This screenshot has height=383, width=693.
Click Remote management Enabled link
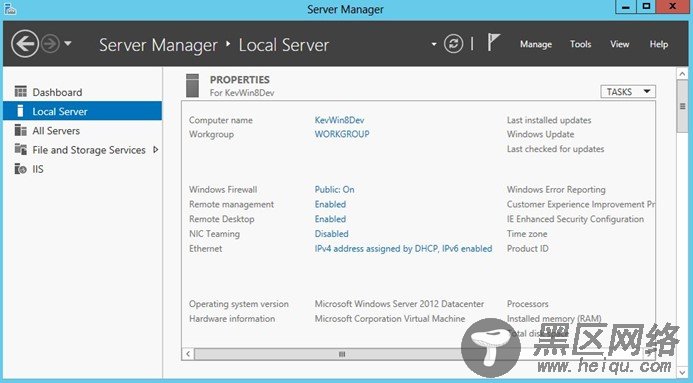[x=330, y=204]
